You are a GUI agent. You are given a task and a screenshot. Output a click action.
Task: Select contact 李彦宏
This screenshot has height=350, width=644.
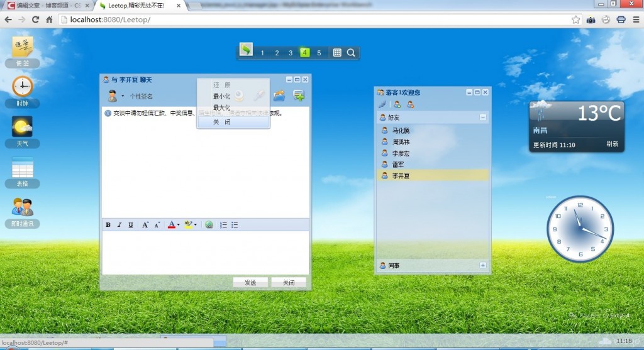[433, 153]
